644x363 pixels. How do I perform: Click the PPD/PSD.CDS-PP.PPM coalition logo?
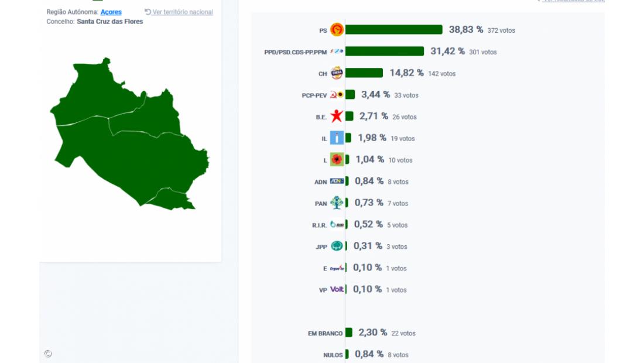coord(337,52)
